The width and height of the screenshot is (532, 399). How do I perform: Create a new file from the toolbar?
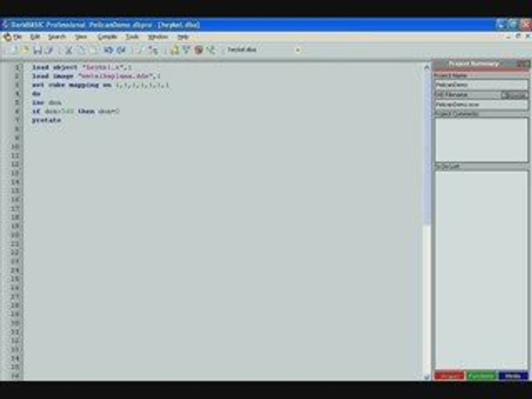pyautogui.click(x=14, y=50)
